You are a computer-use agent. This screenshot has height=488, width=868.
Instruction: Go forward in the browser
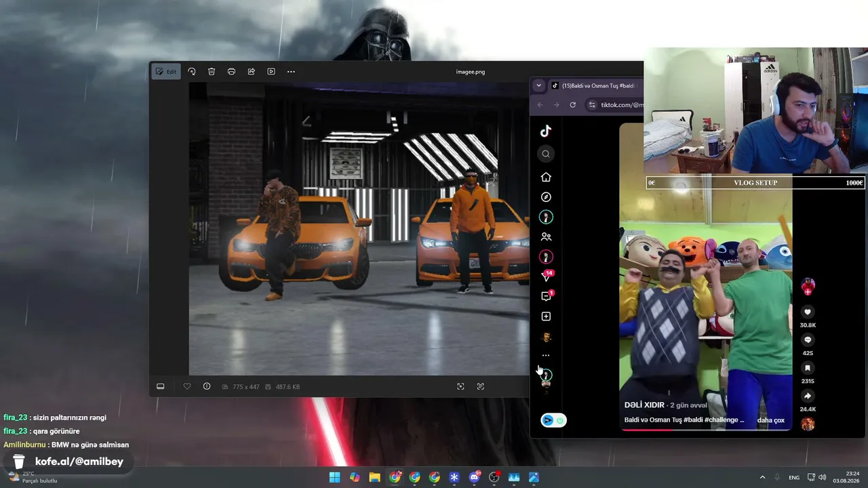coord(556,105)
